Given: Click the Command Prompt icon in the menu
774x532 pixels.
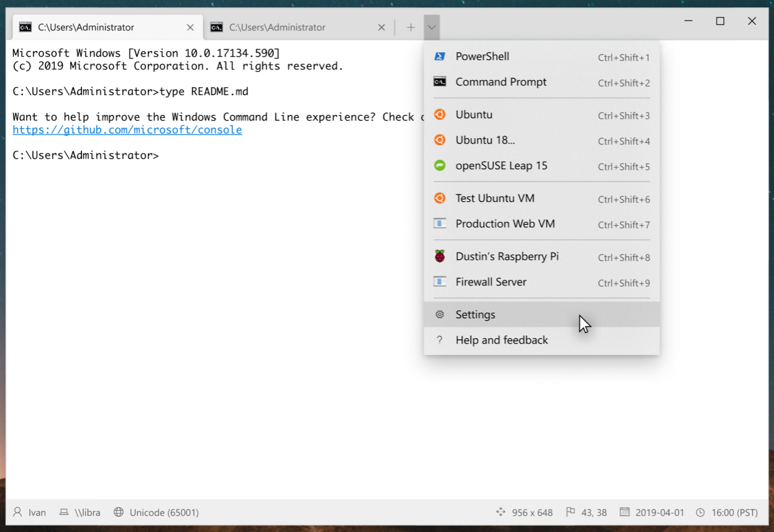Looking at the screenshot, I should pyautogui.click(x=440, y=81).
